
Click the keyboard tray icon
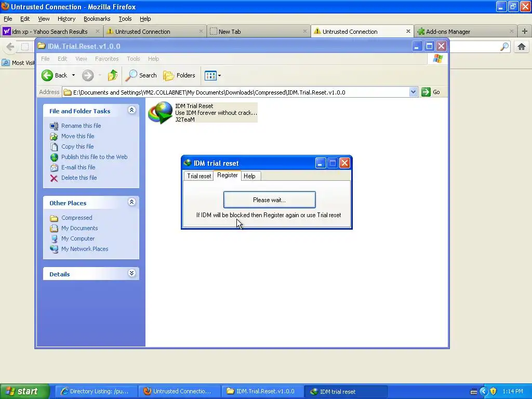coord(474,392)
